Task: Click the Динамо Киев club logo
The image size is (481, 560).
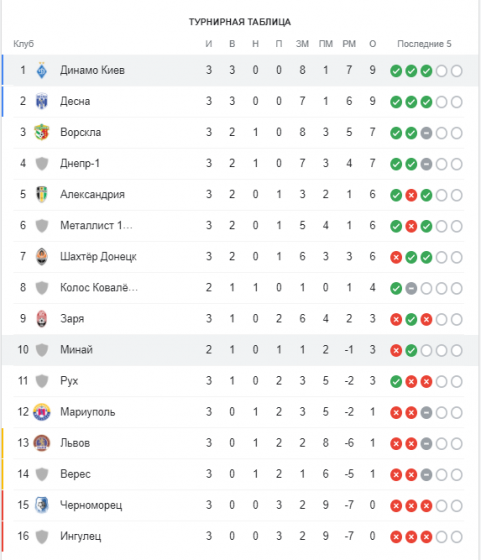Action: point(42,70)
